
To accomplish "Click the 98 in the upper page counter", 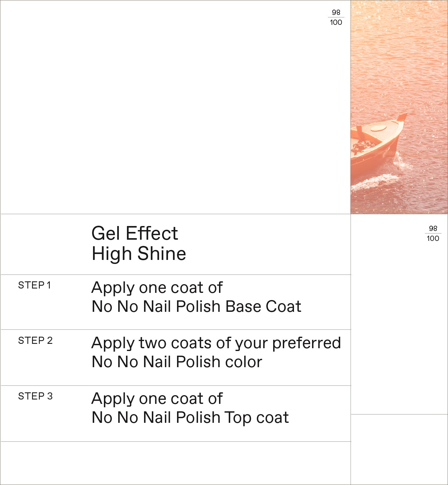I will [x=336, y=12].
